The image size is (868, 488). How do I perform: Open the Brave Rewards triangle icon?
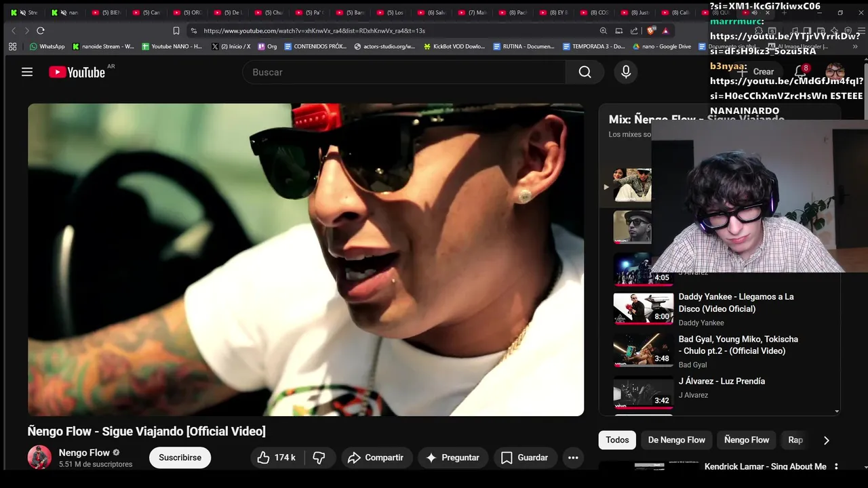coord(665,30)
